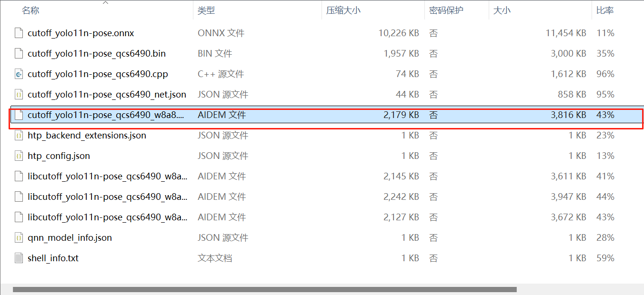Click the compressed size '2,242 KB'
Viewport: 644px width, 295px height.
(x=401, y=197)
